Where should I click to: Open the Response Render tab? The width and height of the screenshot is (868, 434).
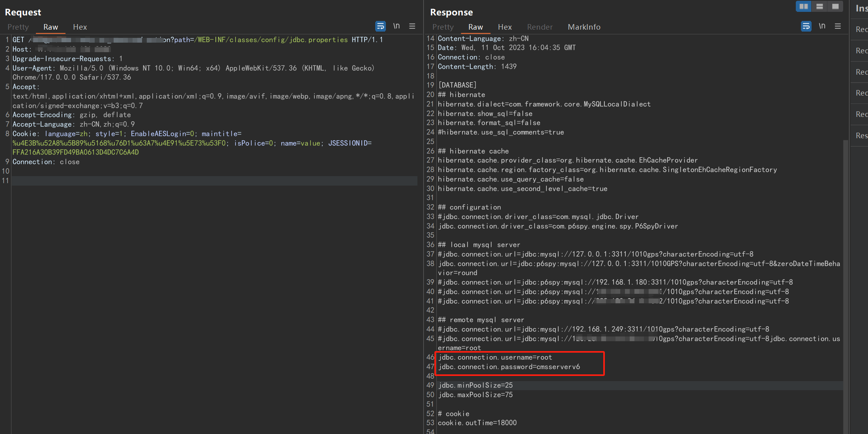point(540,27)
